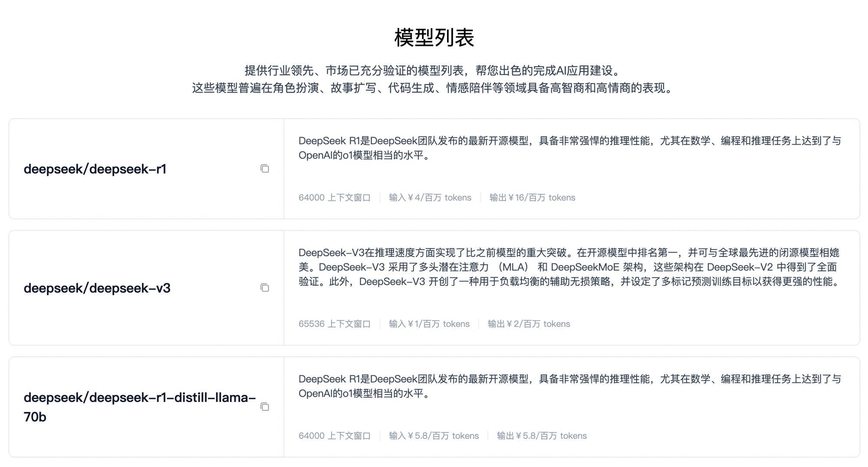The width and height of the screenshot is (868, 467).
Task: Click the 输出￥2/百万 tokens price
Action: [x=529, y=324]
